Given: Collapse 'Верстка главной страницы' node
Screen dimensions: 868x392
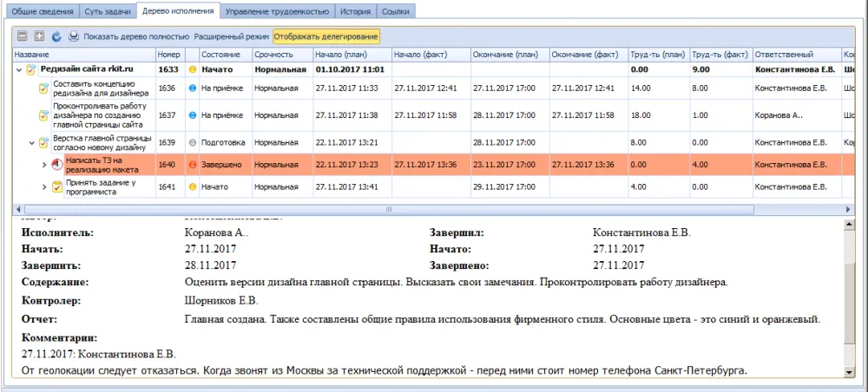Looking at the screenshot, I should pos(32,142).
